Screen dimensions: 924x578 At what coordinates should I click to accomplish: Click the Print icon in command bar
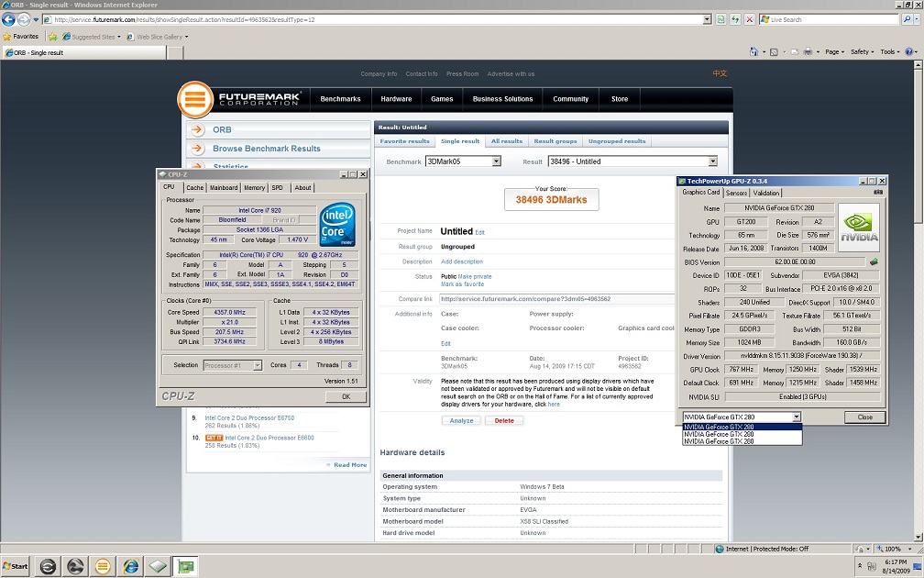click(808, 52)
